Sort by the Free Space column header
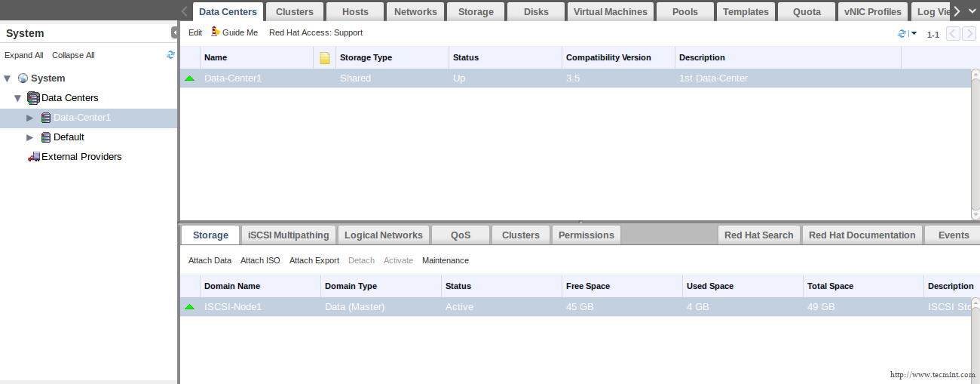The image size is (980, 384). [x=588, y=286]
